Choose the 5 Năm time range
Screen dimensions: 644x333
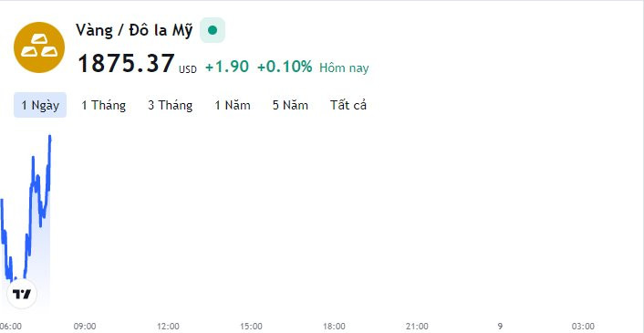pos(290,105)
